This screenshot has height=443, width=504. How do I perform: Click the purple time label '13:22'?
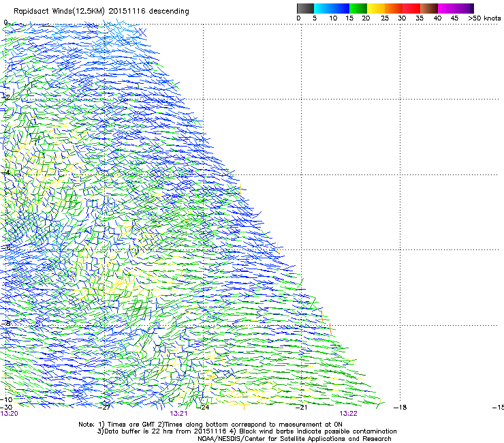click(349, 414)
